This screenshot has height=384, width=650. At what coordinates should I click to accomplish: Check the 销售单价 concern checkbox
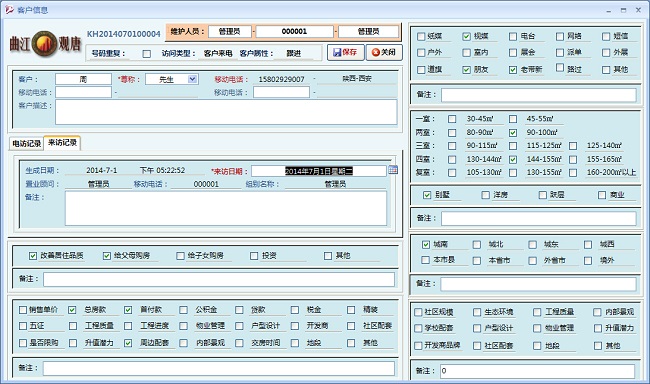pyautogui.click(x=23, y=310)
